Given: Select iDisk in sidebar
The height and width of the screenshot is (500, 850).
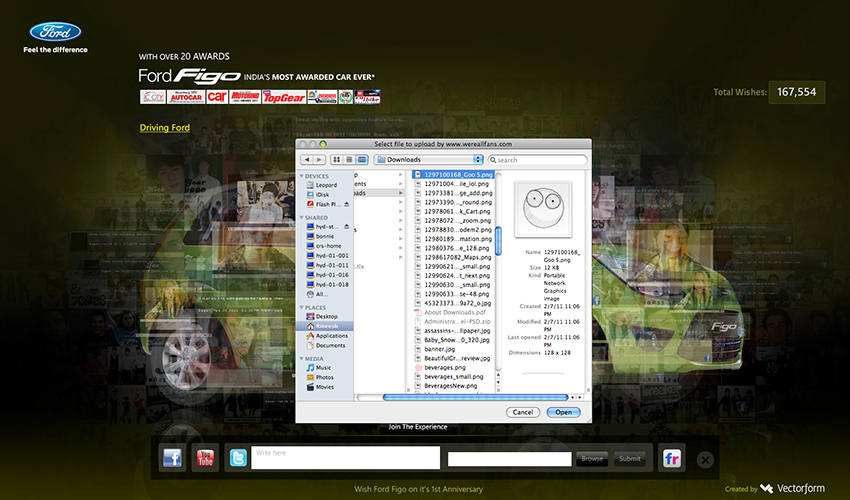Looking at the screenshot, I should (325, 195).
